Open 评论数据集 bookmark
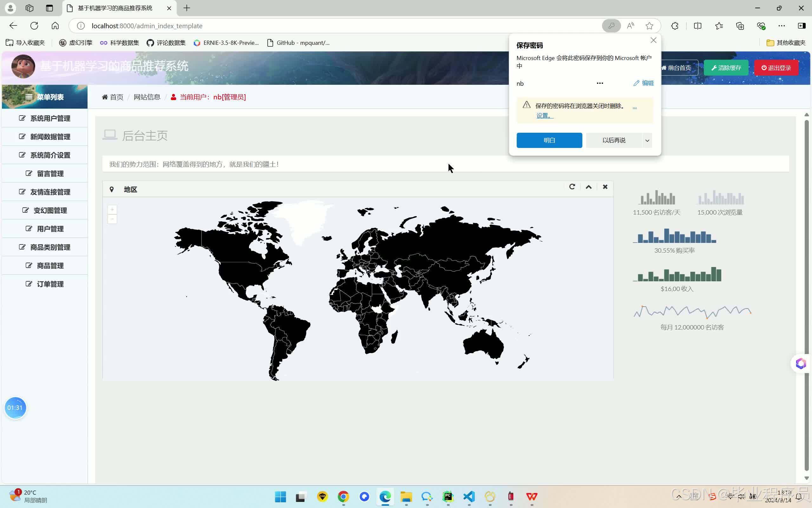This screenshot has height=508, width=812. click(166, 43)
